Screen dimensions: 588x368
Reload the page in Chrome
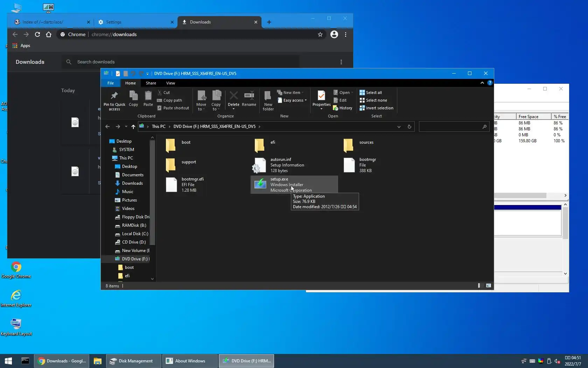(37, 34)
